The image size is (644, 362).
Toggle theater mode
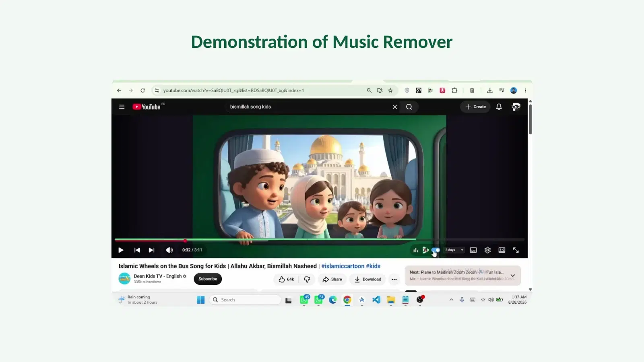pyautogui.click(x=502, y=250)
